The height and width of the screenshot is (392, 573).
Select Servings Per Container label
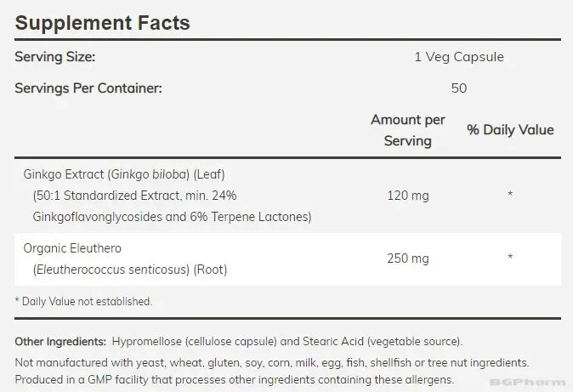(x=88, y=88)
